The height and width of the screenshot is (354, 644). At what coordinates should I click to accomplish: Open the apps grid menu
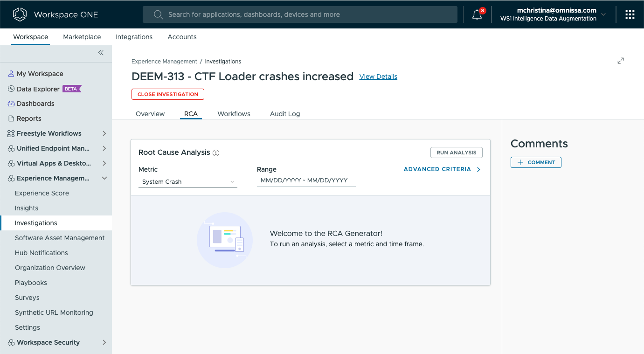(x=630, y=14)
